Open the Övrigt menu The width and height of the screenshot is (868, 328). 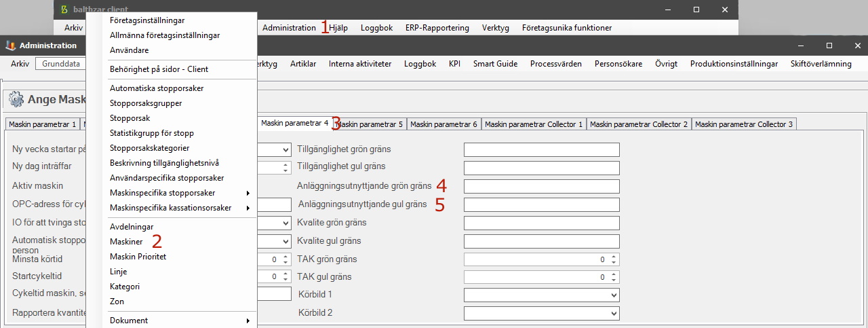pyautogui.click(x=666, y=64)
